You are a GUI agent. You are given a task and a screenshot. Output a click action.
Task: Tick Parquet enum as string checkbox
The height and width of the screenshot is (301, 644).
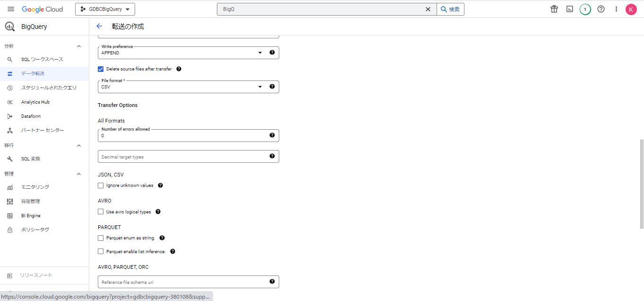click(x=101, y=238)
